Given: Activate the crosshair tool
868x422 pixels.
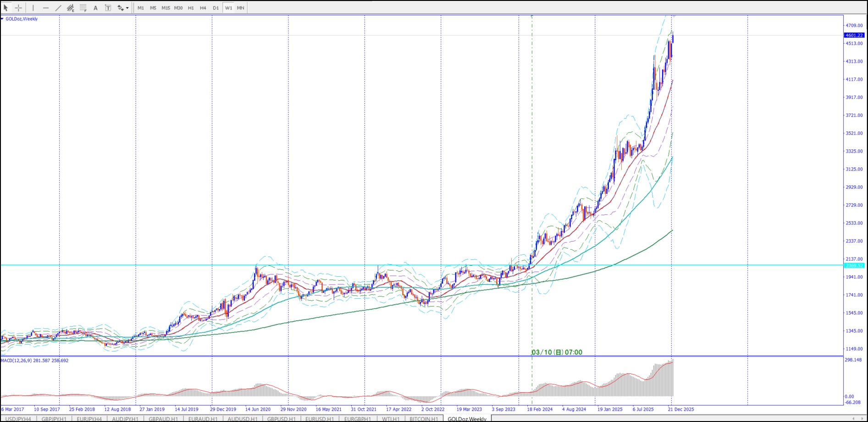Looking at the screenshot, I should (x=18, y=8).
